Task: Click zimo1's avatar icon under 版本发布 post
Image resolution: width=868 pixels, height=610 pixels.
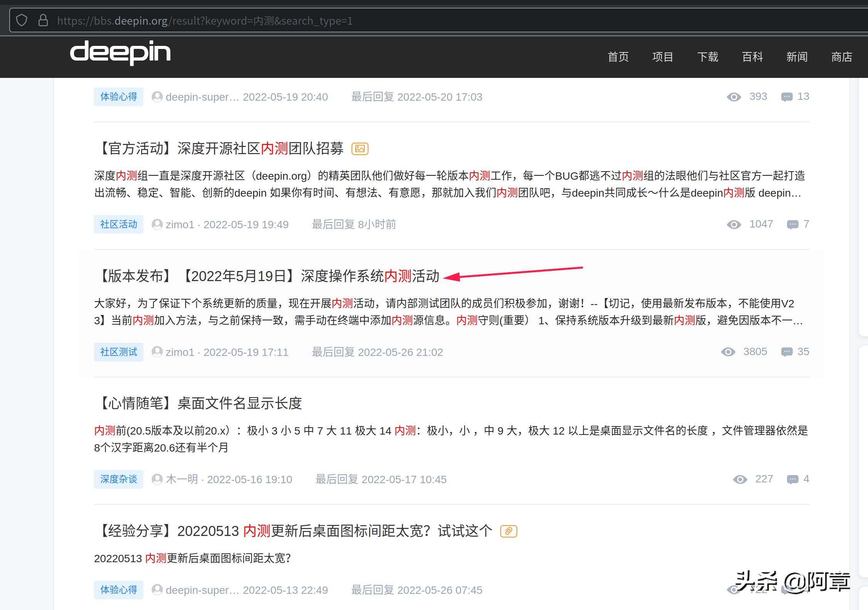Action: (157, 352)
